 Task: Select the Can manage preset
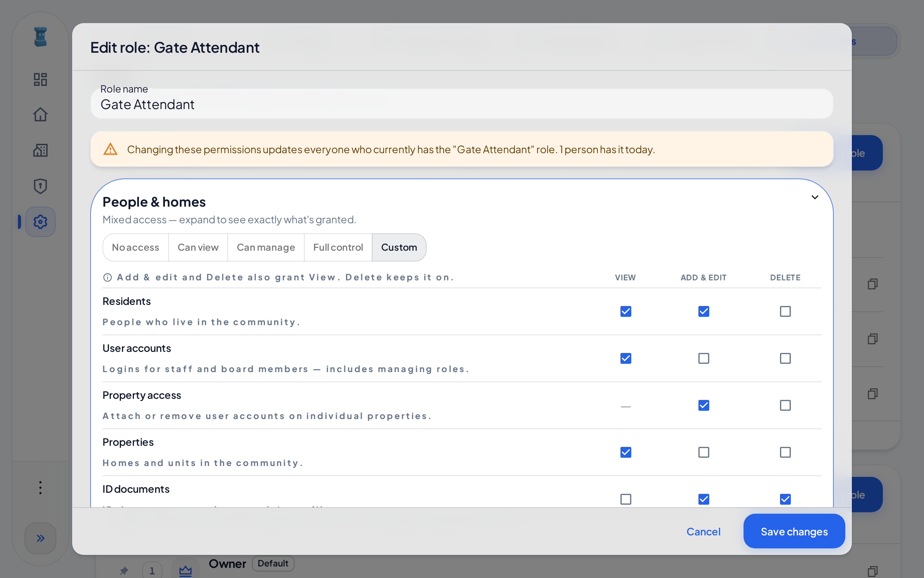click(x=266, y=248)
